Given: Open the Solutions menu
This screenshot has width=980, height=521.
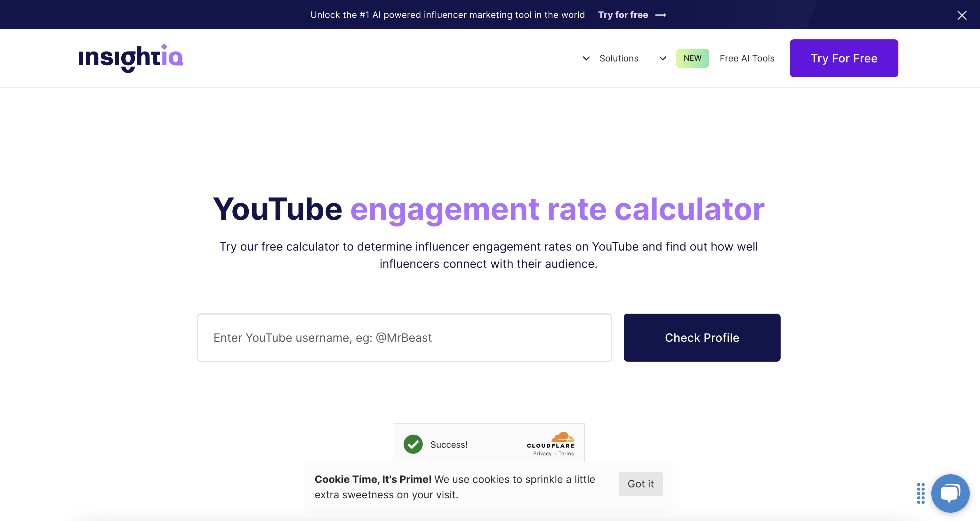Looking at the screenshot, I should (619, 59).
